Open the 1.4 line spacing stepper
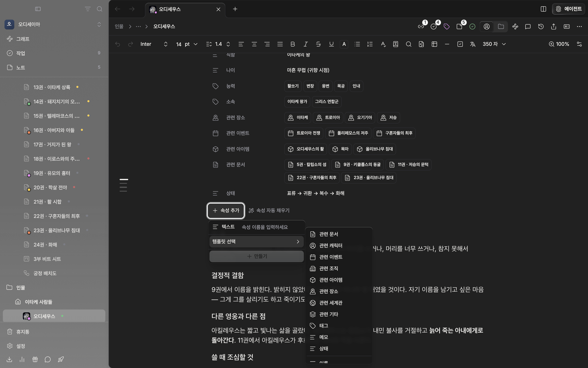Screen dimensions: 588x368 [228, 44]
